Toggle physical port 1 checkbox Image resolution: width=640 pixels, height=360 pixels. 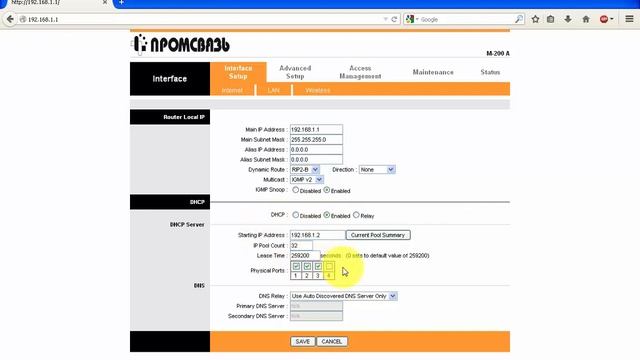(x=296, y=267)
